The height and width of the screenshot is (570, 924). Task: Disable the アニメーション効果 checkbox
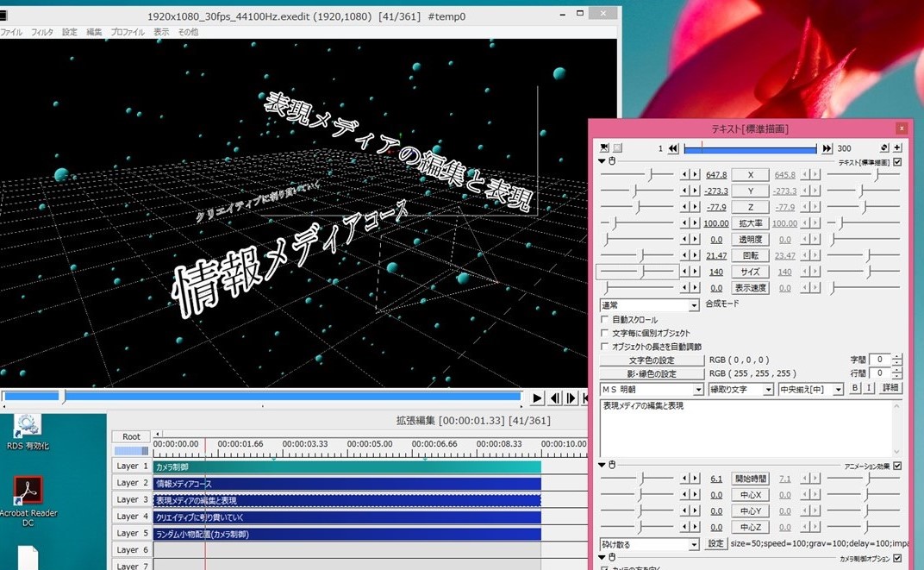(897, 466)
